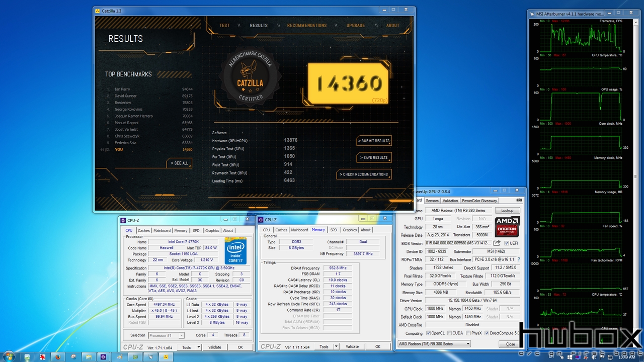Open the GPU selection dropdown in GPU-Z
The width and height of the screenshot is (644, 362).
[434, 344]
